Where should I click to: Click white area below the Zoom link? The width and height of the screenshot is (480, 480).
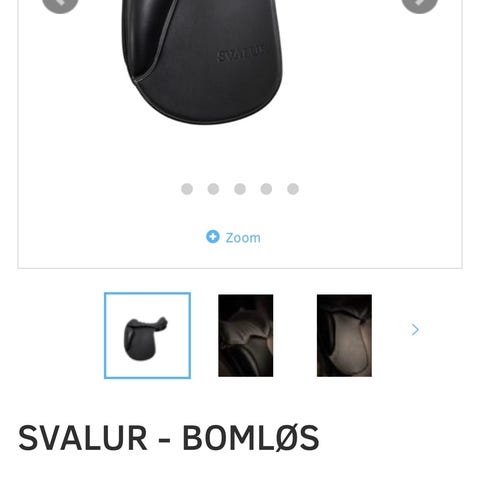[240, 256]
